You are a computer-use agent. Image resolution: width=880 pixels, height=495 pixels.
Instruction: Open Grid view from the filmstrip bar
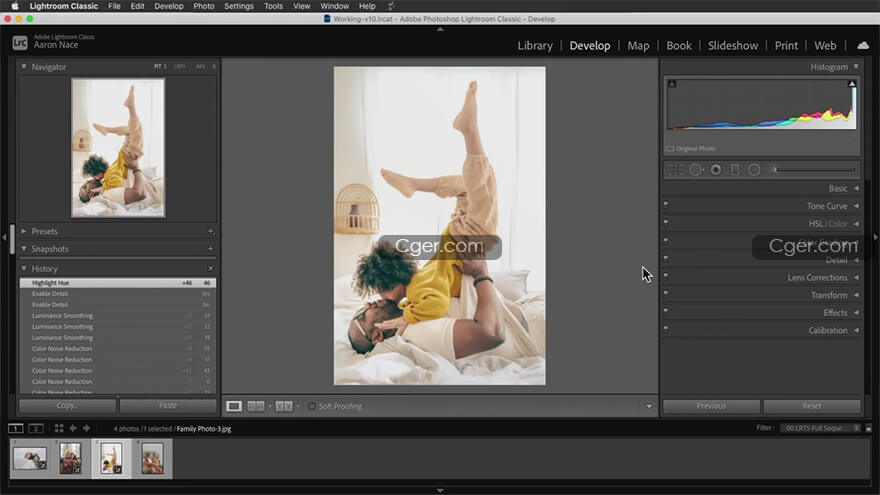pyautogui.click(x=59, y=428)
